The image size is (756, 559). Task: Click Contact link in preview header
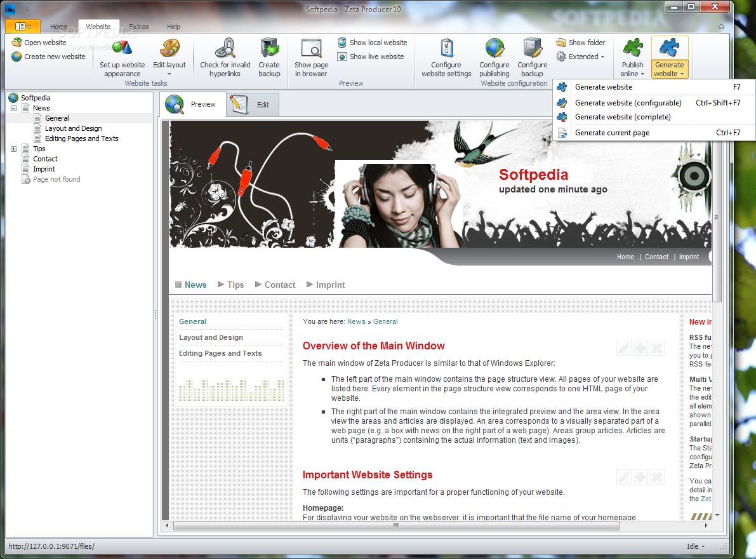pos(657,257)
